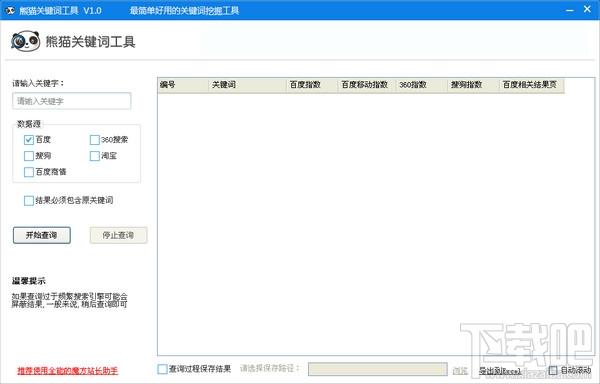600x384 pixels.
Task: Check 结果必须包含原关键词 option
Action: (x=29, y=201)
